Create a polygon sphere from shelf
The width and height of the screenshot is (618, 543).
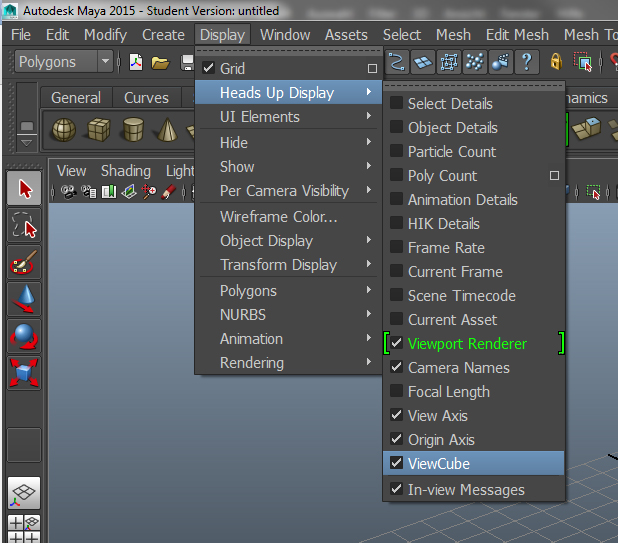point(64,130)
